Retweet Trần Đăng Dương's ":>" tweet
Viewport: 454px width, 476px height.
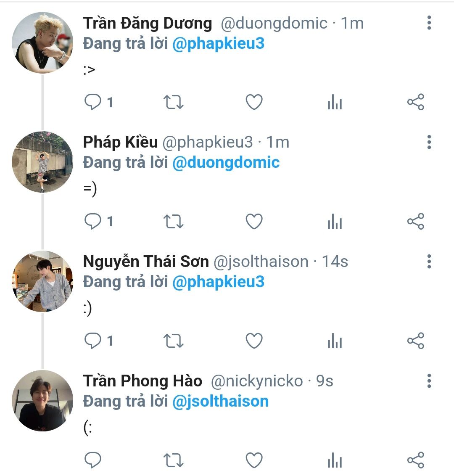[173, 102]
